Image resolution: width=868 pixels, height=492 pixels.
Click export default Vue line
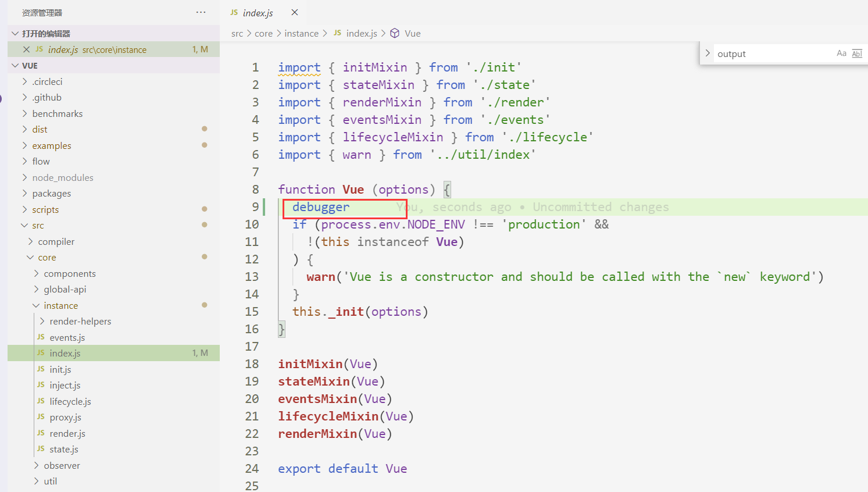click(x=342, y=469)
